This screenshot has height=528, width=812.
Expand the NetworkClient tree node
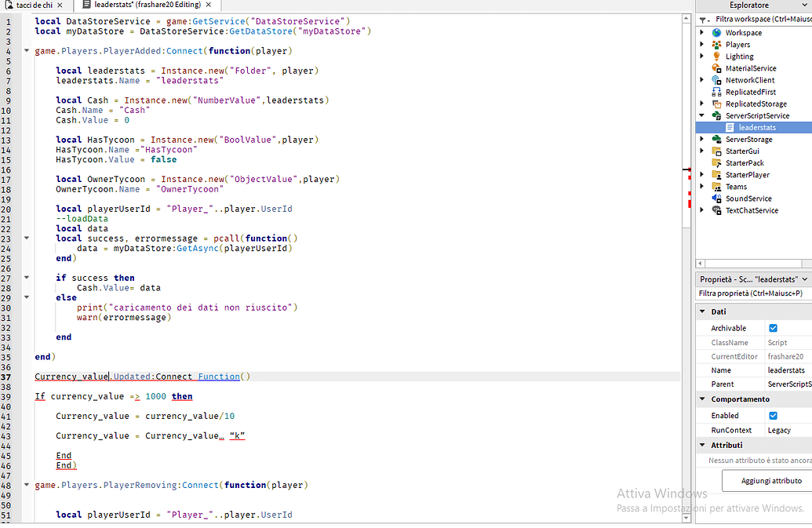702,80
